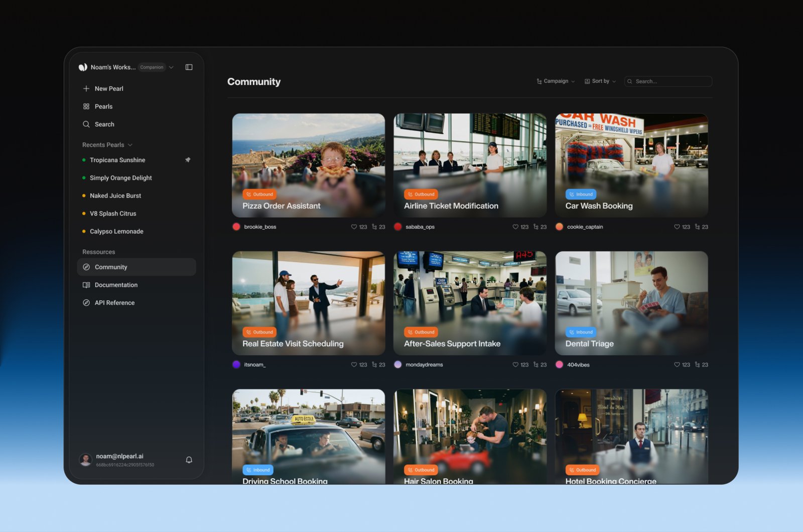Click the Pearls grid icon in sidebar
Viewport: 803px width, 532px height.
point(86,106)
